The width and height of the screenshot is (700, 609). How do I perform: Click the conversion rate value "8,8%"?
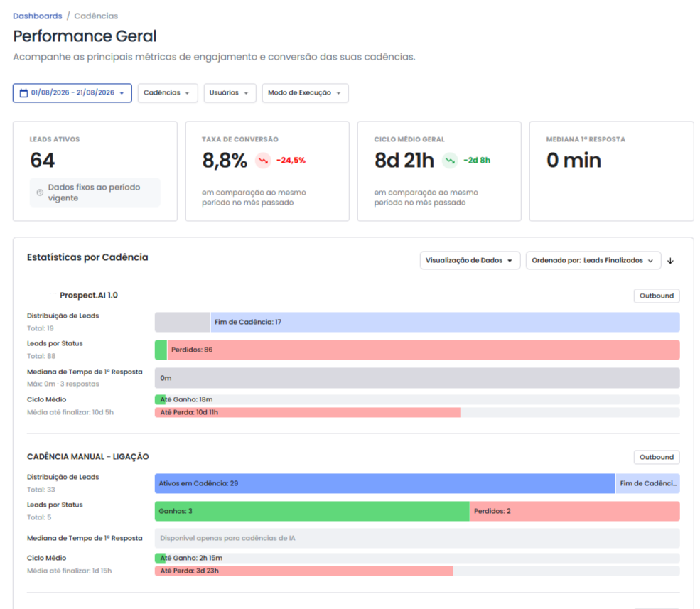225,161
